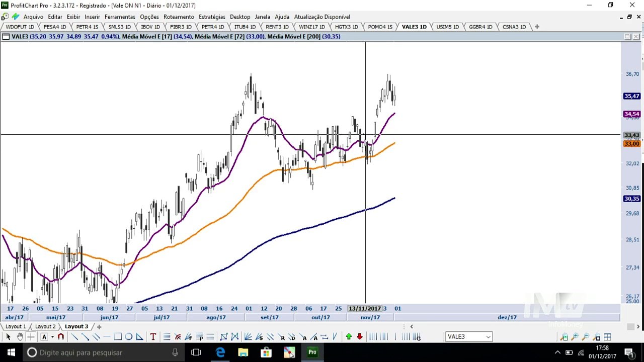Open Microsoft Store from taskbar
Viewport: 644px width, 362px height.
266,352
